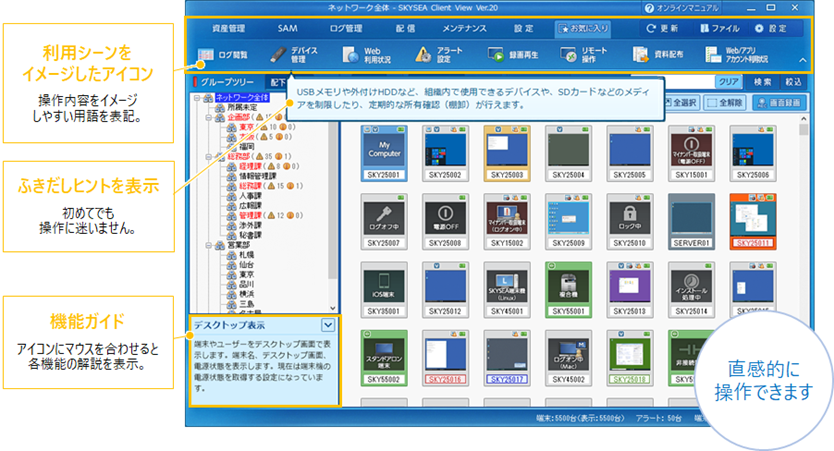Collapse the 営業部 tree branch
The width and height of the screenshot is (834, 451).
point(208,246)
